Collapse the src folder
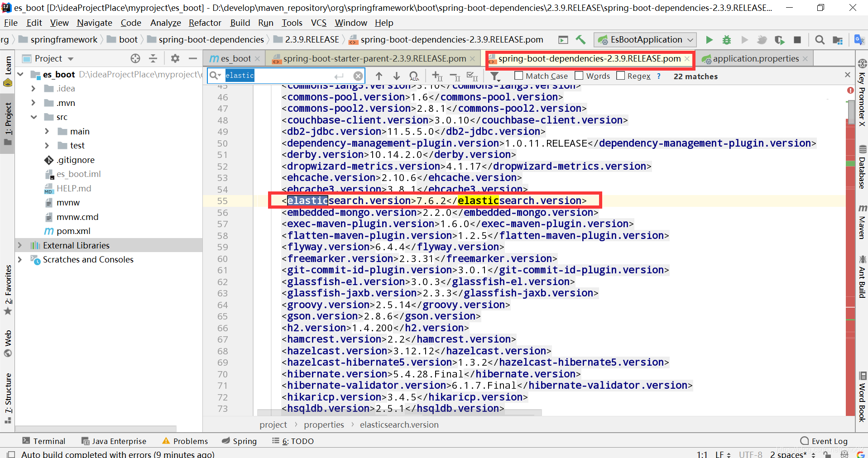Screen dimensions: 868x458 tap(34, 117)
